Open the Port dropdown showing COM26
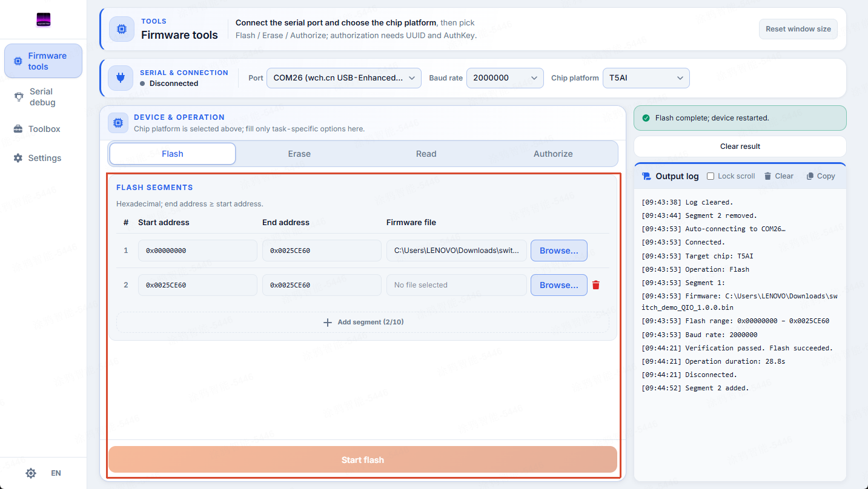 344,78
